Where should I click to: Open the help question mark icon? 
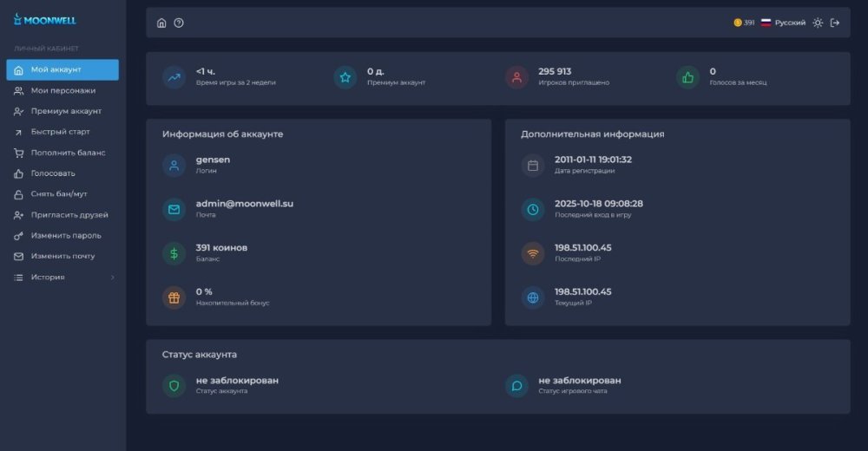point(179,23)
